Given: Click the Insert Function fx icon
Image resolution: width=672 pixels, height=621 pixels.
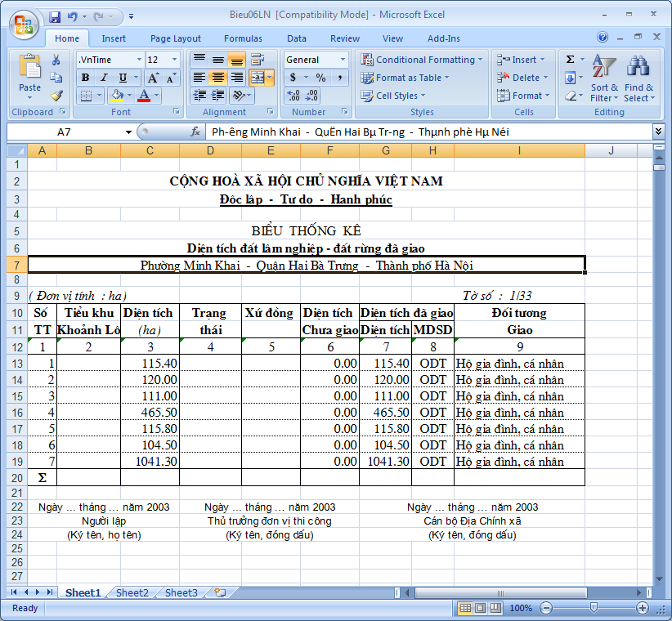Looking at the screenshot, I should pyautogui.click(x=195, y=132).
